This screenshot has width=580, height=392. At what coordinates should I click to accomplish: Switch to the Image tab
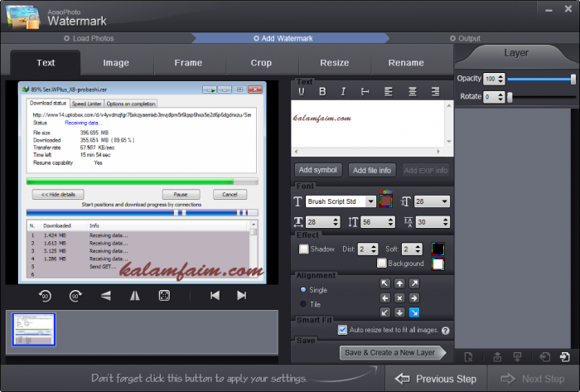[x=116, y=63]
